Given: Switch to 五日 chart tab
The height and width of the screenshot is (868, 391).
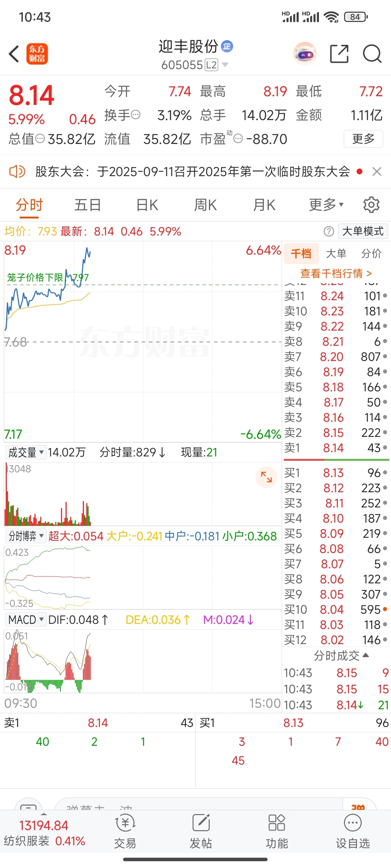Looking at the screenshot, I should 88,205.
